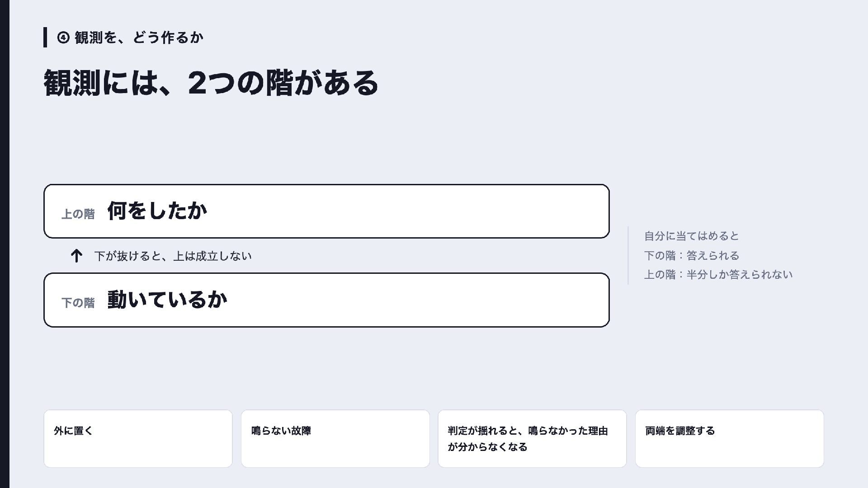868x488 pixels.
Task: Click the dark strip at left edge
Action: (5, 244)
